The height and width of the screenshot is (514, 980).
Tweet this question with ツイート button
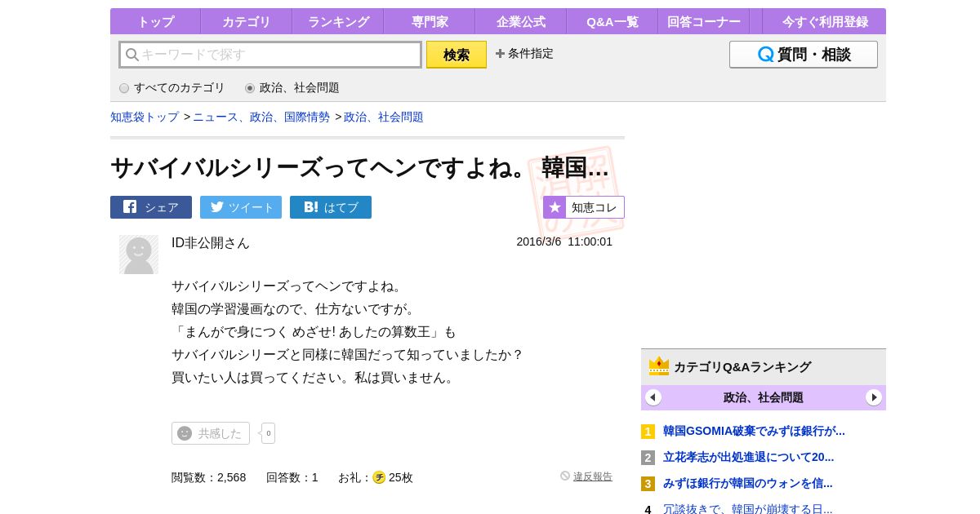(241, 207)
